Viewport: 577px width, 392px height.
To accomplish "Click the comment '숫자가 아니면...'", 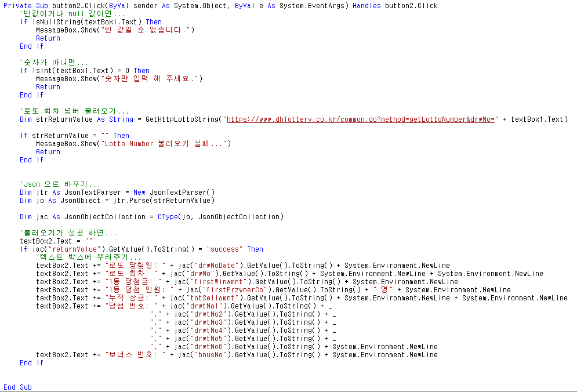I will coord(54,63).
